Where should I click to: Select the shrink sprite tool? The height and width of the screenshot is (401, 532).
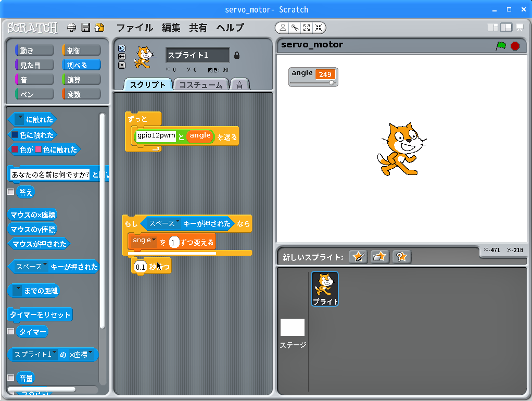(319, 28)
